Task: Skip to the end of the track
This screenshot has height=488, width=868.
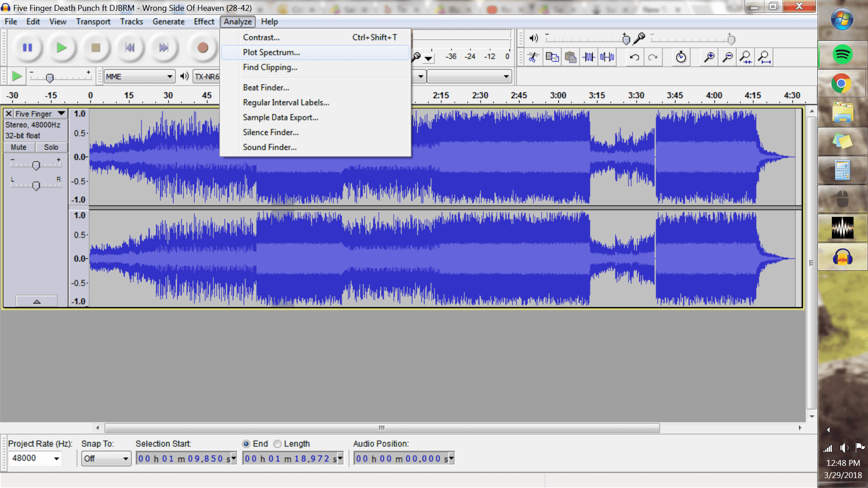Action: point(164,47)
